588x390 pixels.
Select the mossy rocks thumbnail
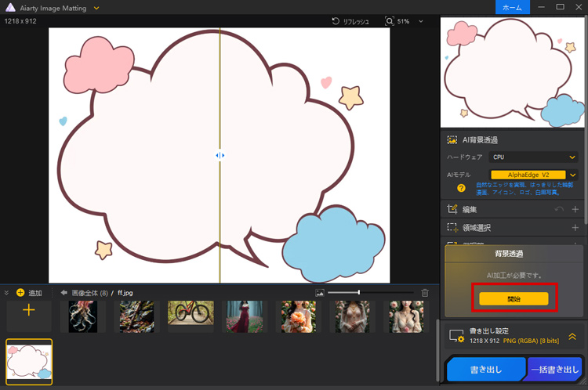(x=137, y=316)
